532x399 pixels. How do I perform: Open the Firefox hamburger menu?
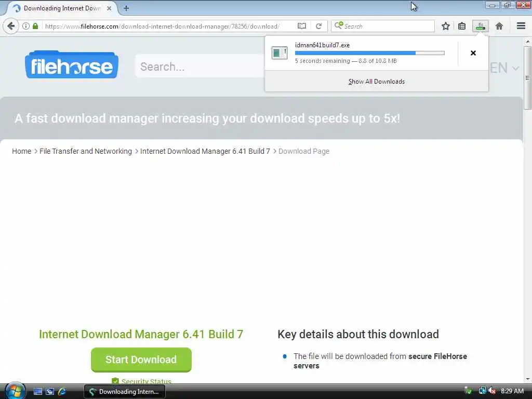(x=521, y=26)
